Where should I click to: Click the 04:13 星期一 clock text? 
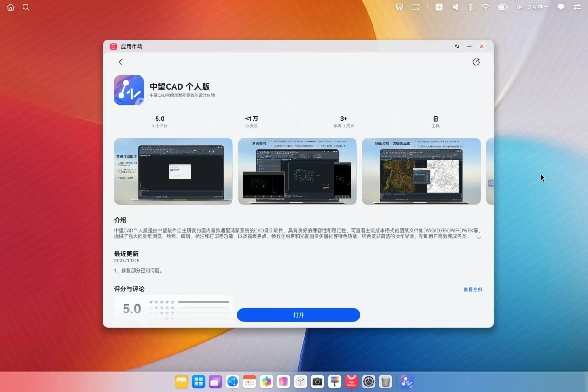click(532, 7)
